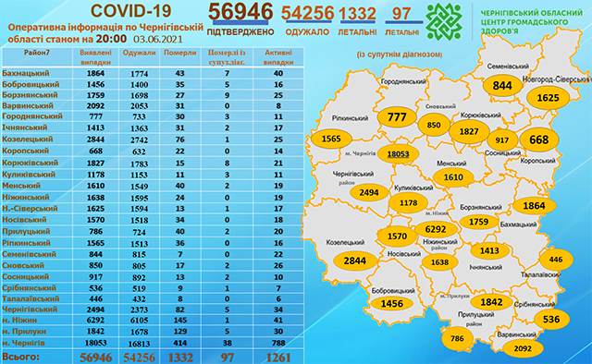This screenshot has width=592, height=364.
Task: Click the Активні випадки column header
Action: tap(278, 57)
